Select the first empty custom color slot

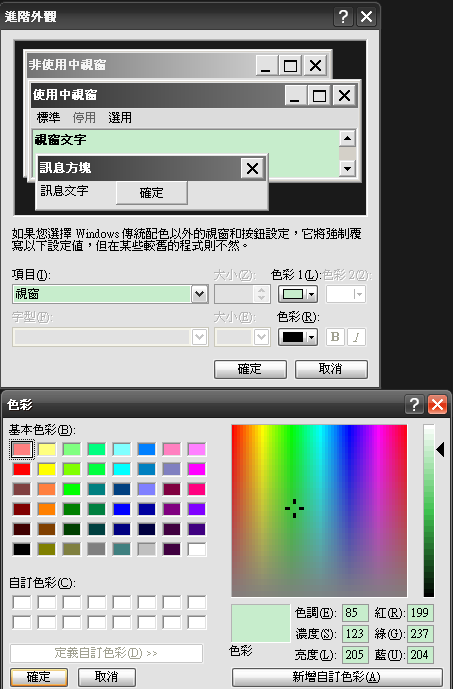coord(22,602)
